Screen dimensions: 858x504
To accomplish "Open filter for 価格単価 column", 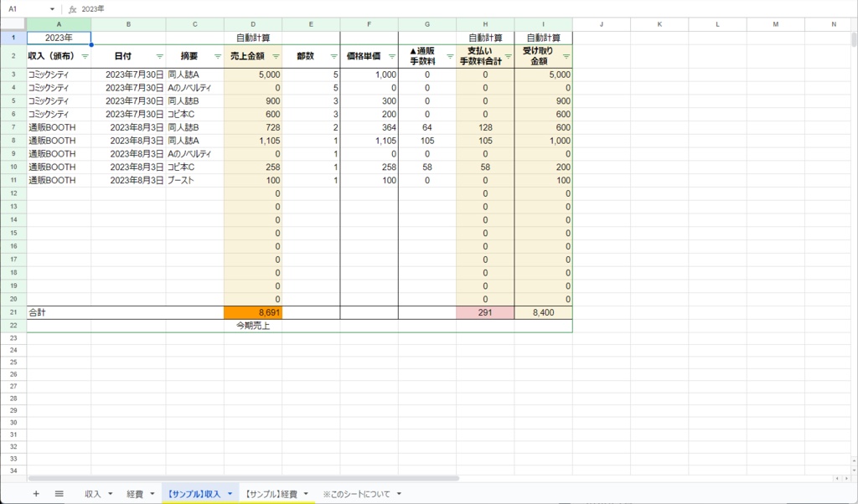I will coord(392,56).
